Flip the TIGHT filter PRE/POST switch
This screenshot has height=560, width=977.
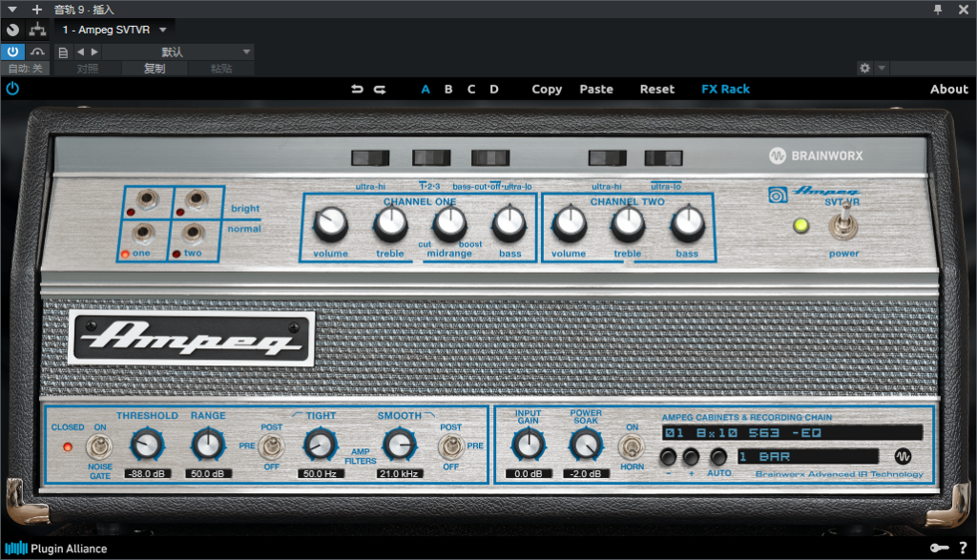[271, 446]
